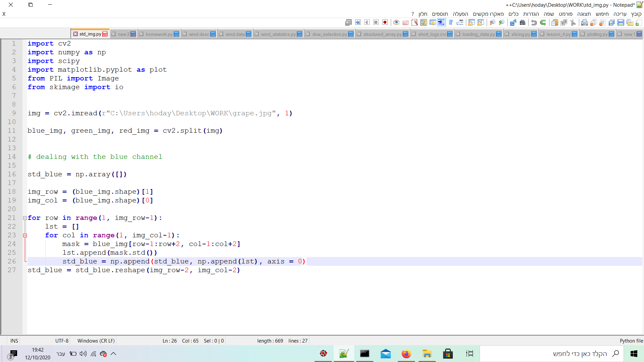Close the std_img.py tab
Screen dimensions: 644x362
[75, 34]
